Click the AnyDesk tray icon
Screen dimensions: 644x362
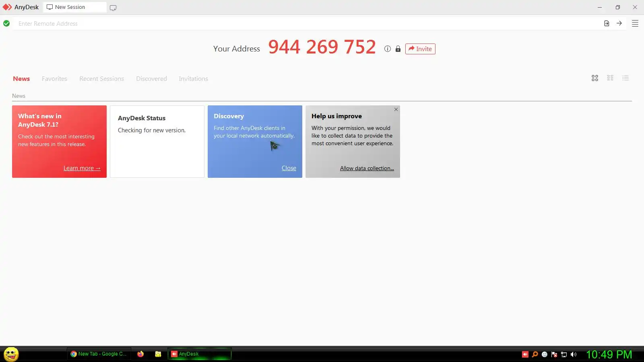(525, 354)
